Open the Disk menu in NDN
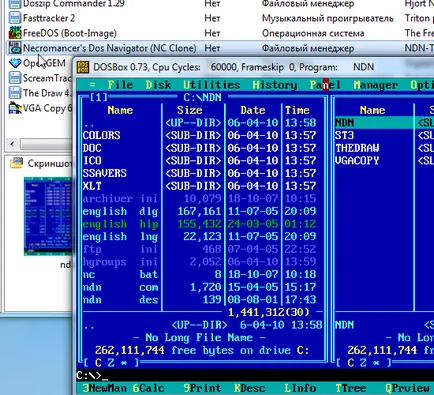Viewport: 434px width, 395px height. [158, 85]
